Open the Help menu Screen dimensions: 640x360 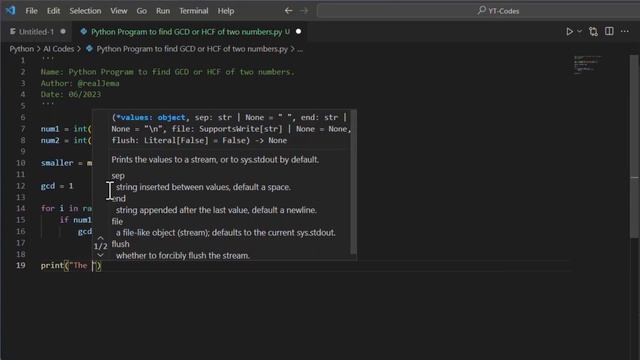pos(226,11)
